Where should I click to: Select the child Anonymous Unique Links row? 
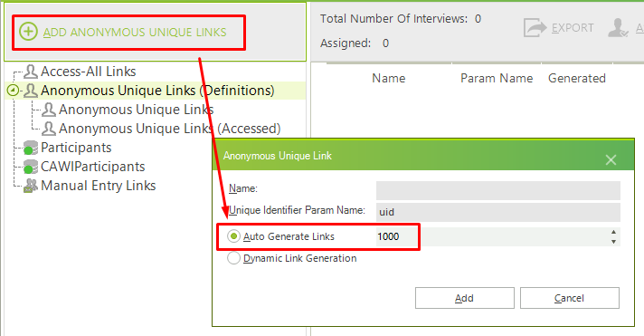136,110
